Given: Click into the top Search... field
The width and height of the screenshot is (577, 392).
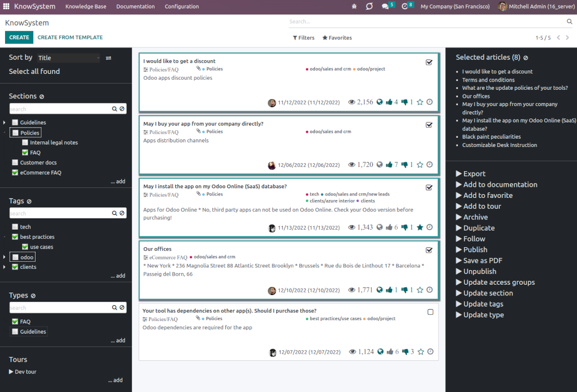Looking at the screenshot, I should coord(427,21).
